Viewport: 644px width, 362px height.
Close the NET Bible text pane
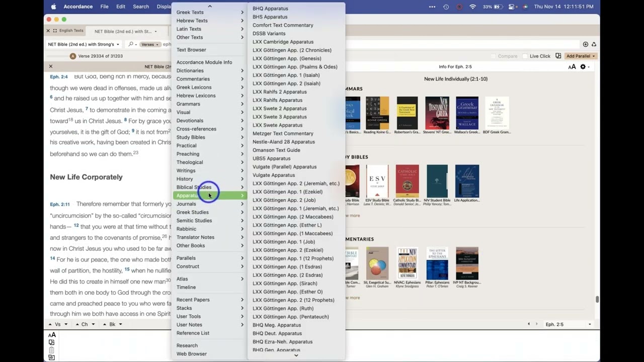pos(51,66)
